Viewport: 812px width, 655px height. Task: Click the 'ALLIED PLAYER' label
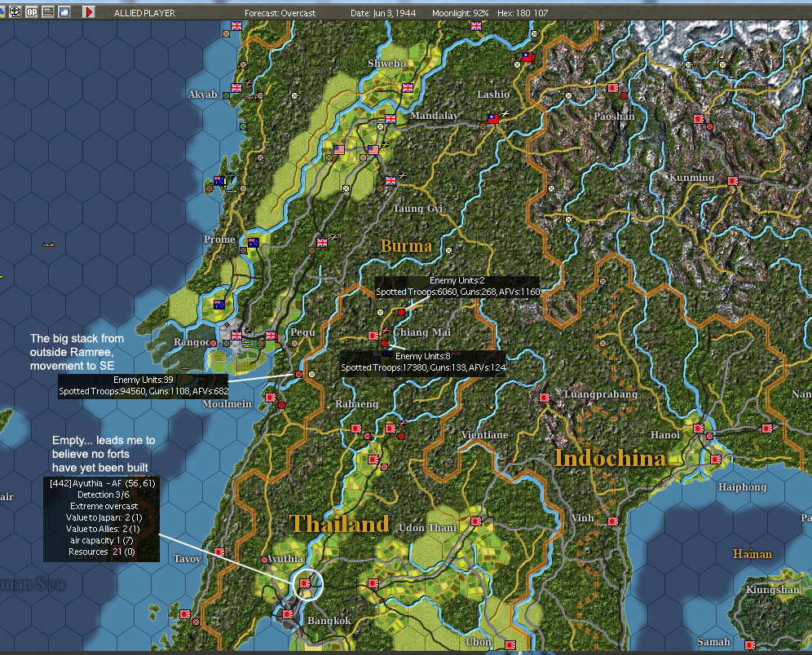pos(144,13)
